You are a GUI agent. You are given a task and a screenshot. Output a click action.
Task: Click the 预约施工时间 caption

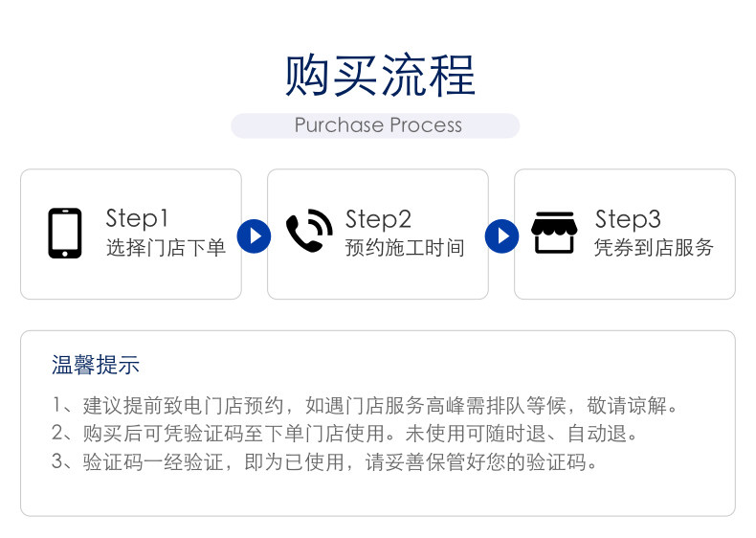pyautogui.click(x=405, y=248)
